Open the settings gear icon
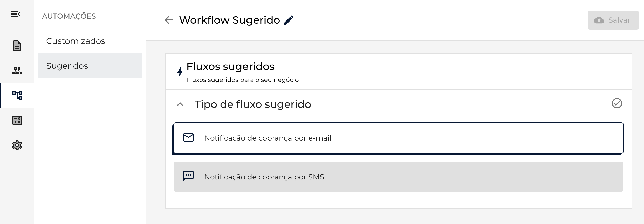The height and width of the screenshot is (224, 644). [17, 145]
